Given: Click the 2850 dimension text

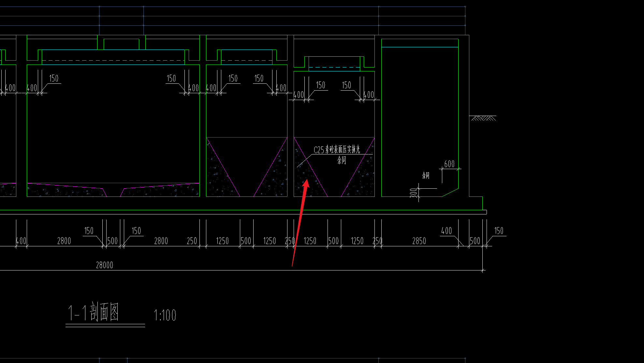Looking at the screenshot, I should click(x=419, y=241).
